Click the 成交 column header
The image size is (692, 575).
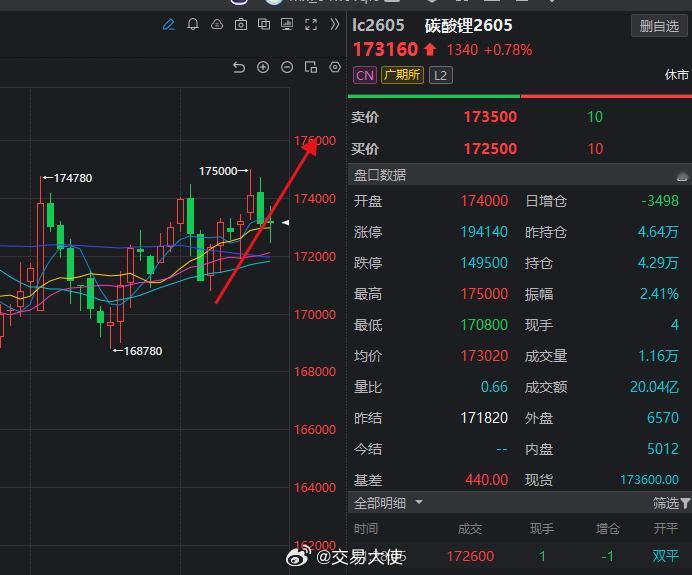[x=470, y=529]
